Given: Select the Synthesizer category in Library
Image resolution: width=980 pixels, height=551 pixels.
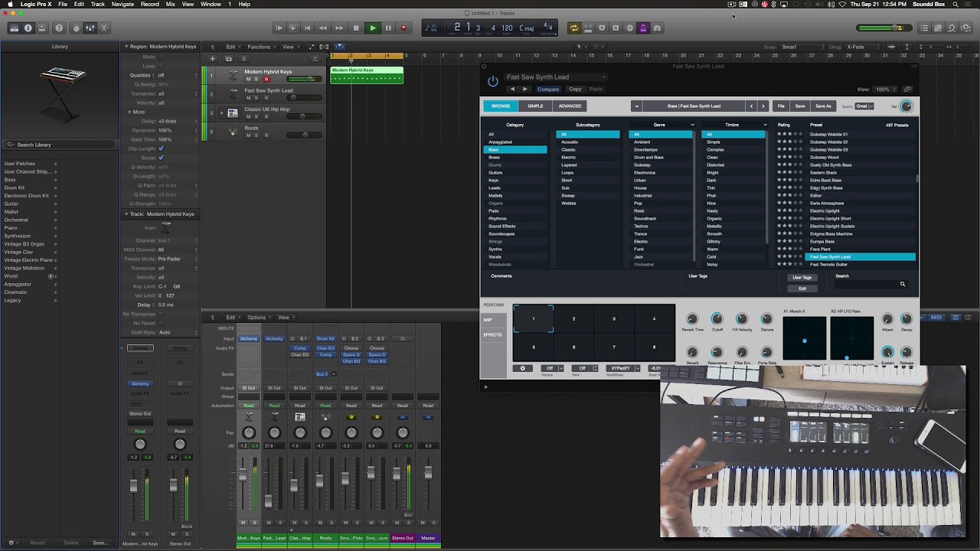Looking at the screenshot, I should 18,236.
